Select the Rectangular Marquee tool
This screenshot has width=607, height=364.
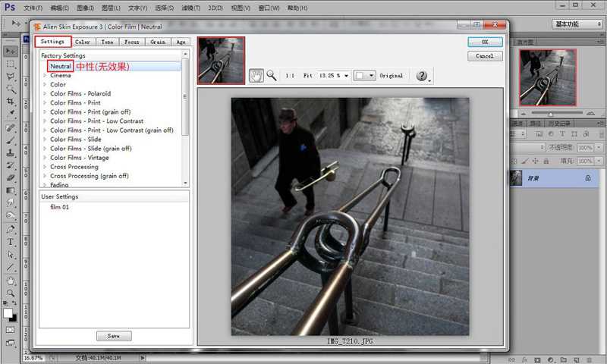pos(11,64)
